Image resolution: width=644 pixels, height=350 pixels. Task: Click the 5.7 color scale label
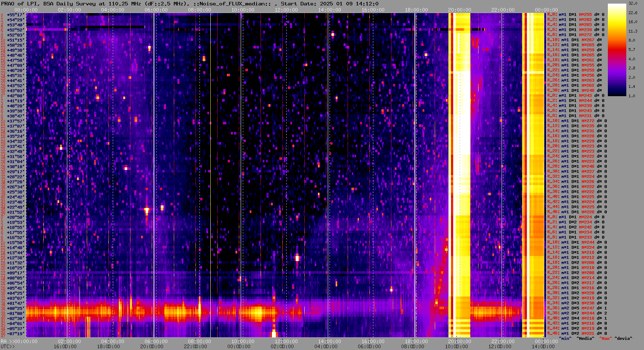[632, 50]
